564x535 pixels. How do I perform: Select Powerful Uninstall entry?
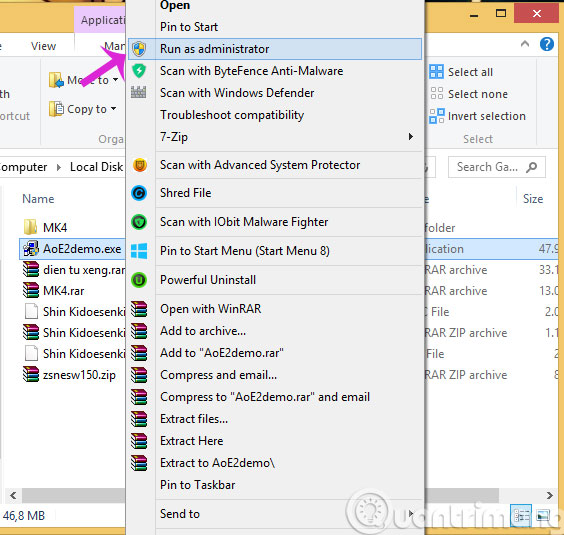pyautogui.click(x=275, y=280)
